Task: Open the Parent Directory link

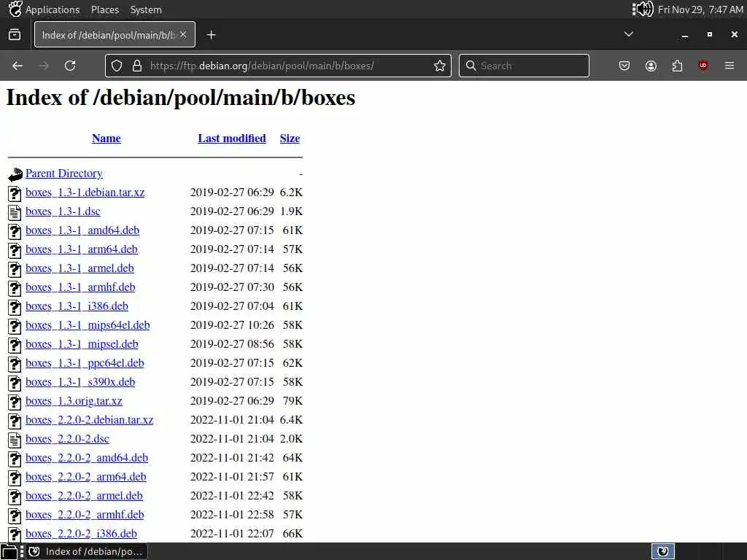Action: 64,174
